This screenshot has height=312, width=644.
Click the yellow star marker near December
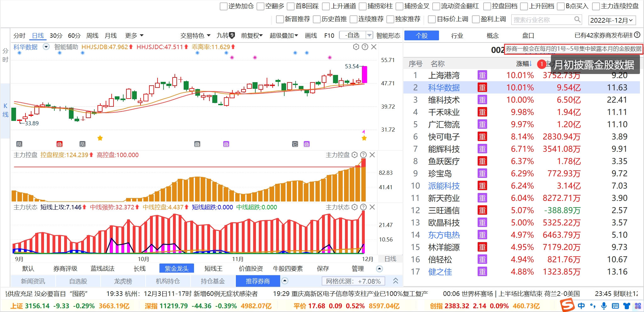364,138
